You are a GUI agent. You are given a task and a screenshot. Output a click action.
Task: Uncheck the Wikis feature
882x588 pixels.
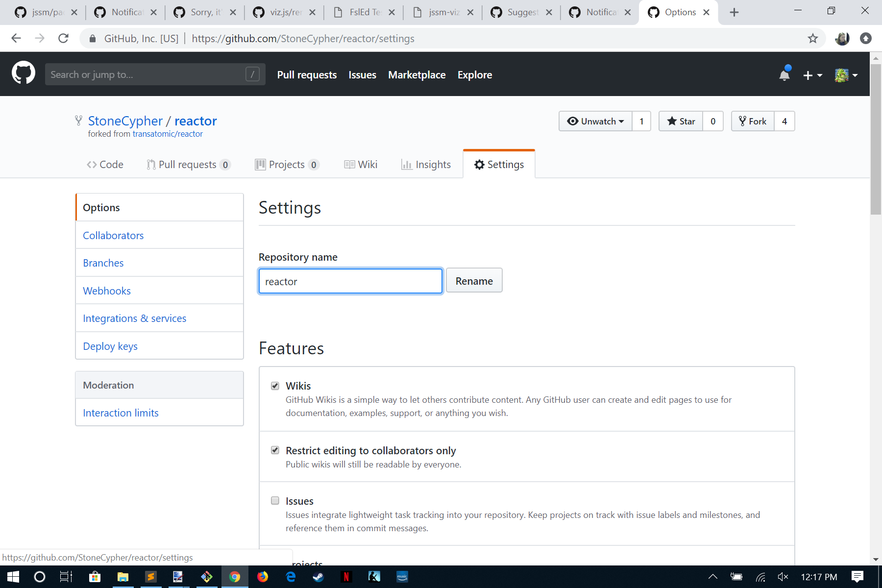click(275, 386)
